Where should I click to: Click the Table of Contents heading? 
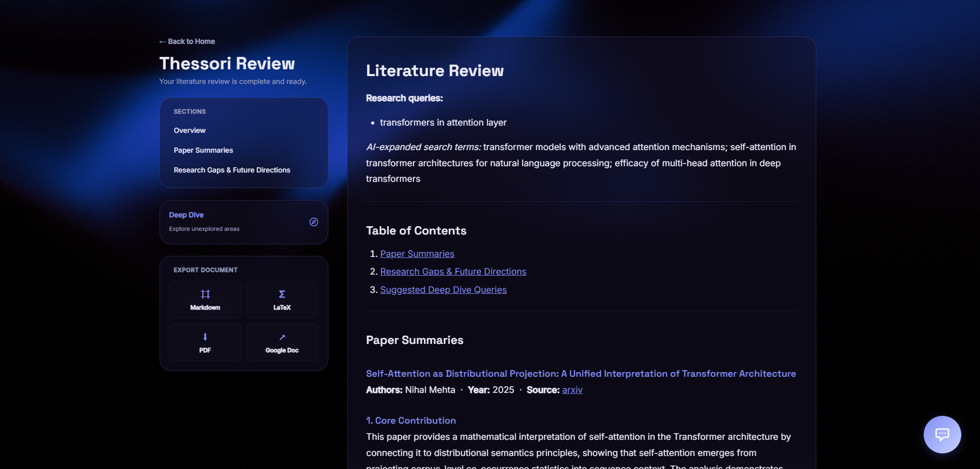click(416, 231)
